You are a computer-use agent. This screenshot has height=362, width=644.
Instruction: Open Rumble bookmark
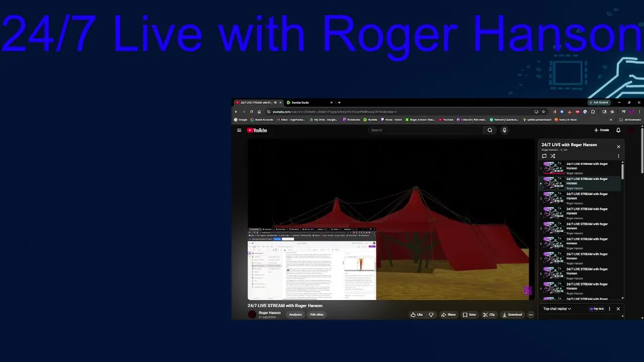[x=371, y=120]
